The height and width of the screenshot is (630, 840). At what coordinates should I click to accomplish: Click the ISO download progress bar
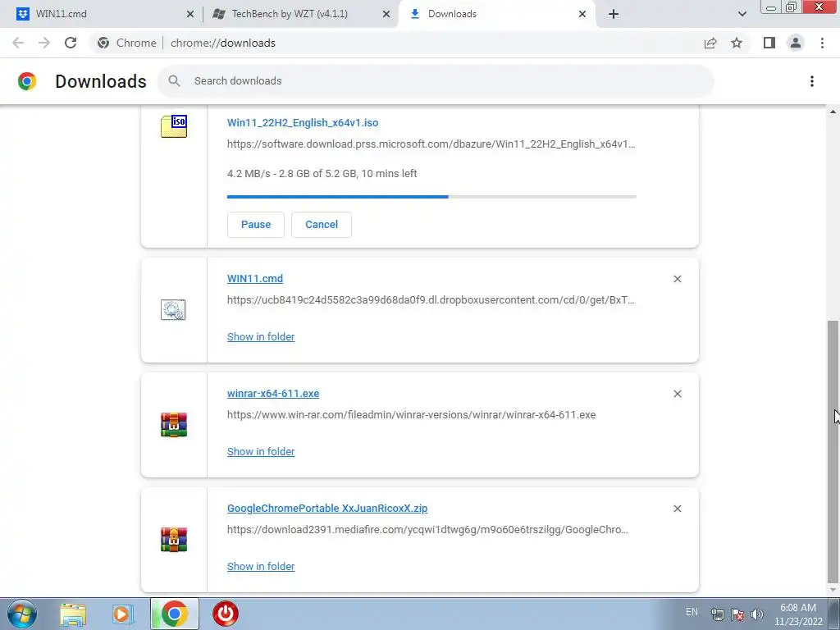tap(431, 197)
